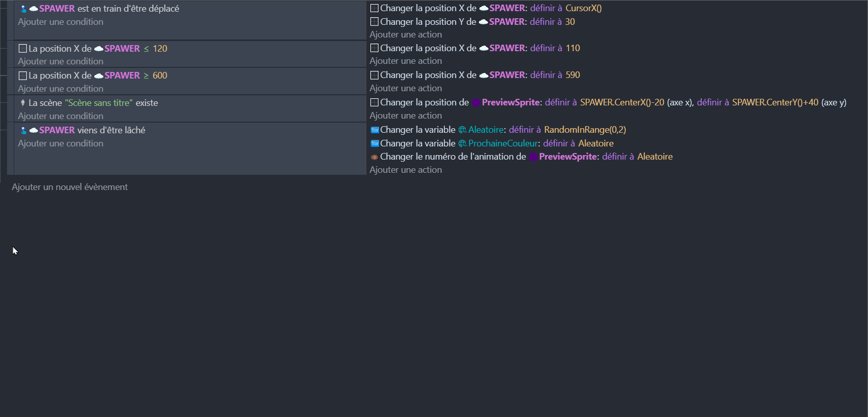Click the draggable icon on 'viens d'être lâché' condition
This screenshot has width=868, height=417.
pos(23,130)
